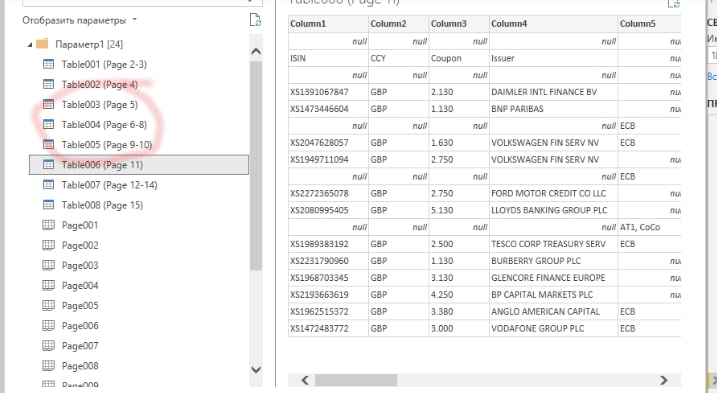Click the Page001 grid icon
717x393 pixels.
48,225
